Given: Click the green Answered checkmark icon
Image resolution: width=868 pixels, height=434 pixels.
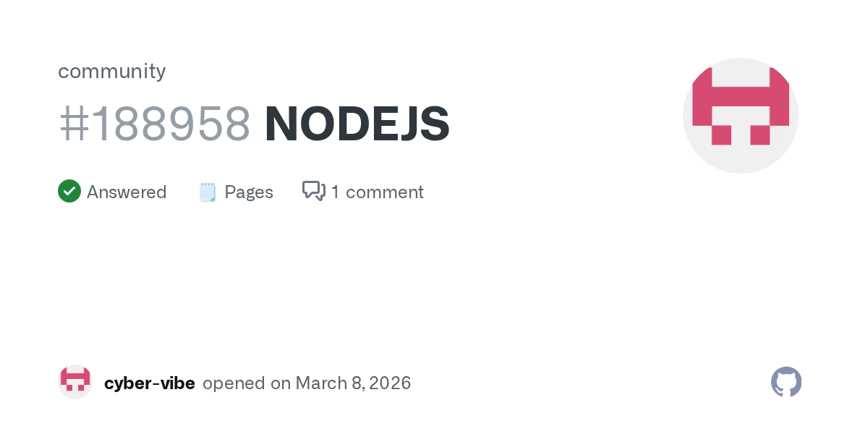Looking at the screenshot, I should coord(69,192).
